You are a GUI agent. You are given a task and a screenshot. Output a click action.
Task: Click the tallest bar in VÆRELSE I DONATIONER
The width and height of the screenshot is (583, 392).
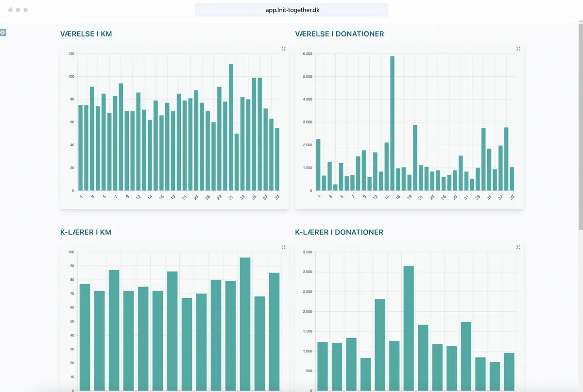point(392,123)
